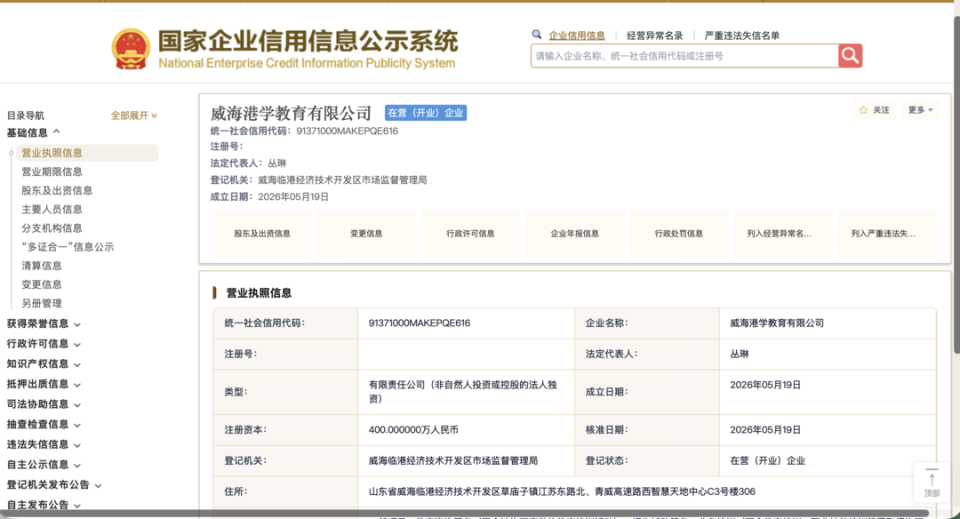Expand 登记机关发布公告 section
The width and height of the screenshot is (960, 519).
coord(54,485)
